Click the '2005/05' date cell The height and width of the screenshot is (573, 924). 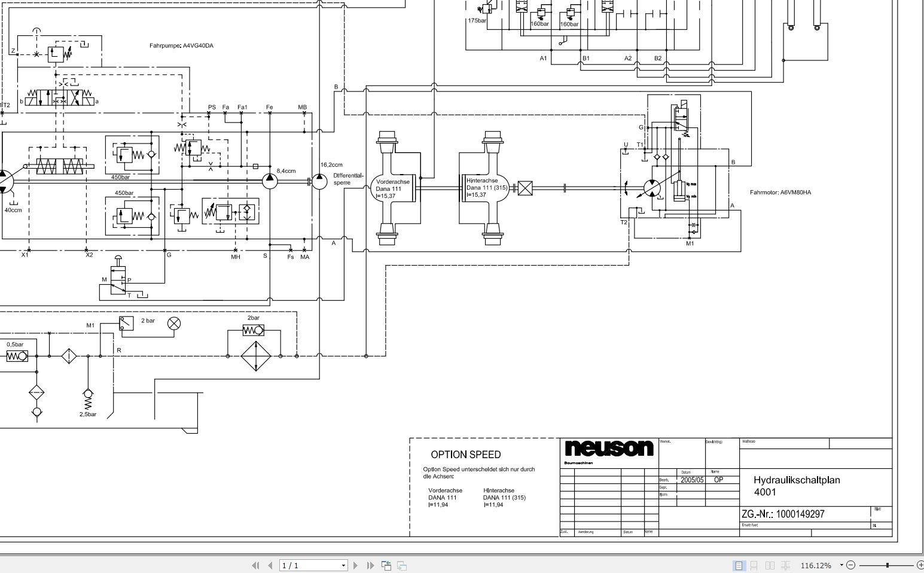point(692,480)
